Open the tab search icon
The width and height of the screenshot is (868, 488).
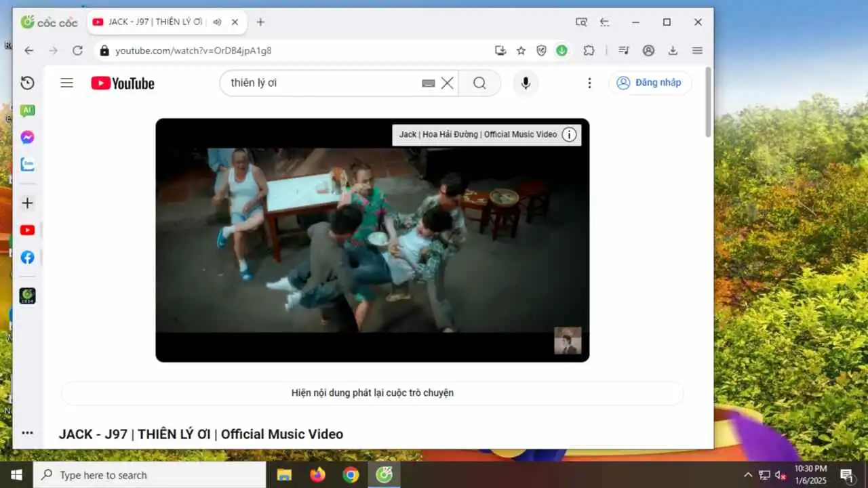coord(581,22)
